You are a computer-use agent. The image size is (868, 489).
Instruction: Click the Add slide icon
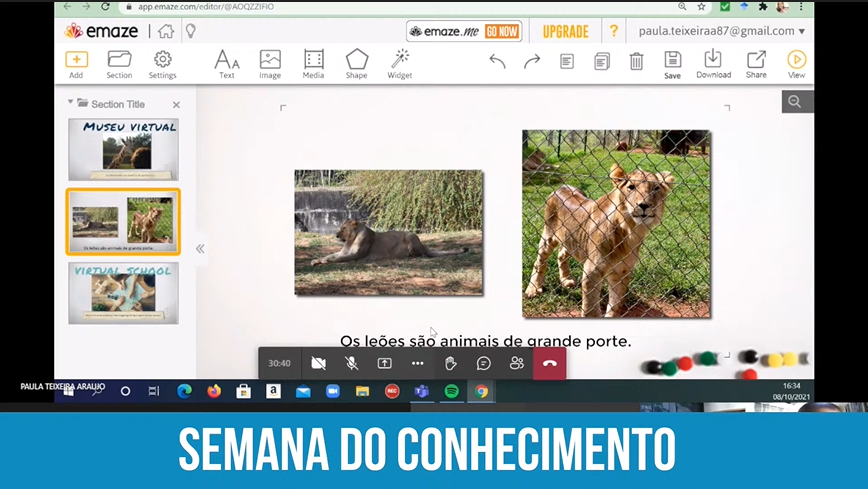coord(76,60)
